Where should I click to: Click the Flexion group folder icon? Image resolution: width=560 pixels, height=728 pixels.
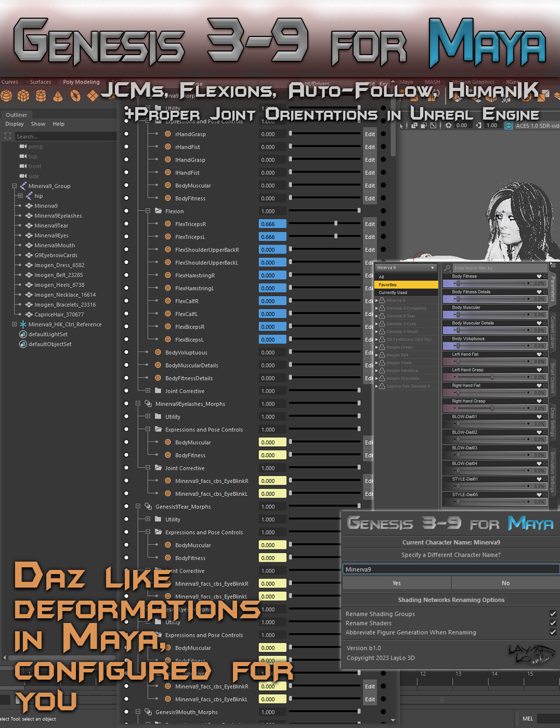[x=158, y=211]
